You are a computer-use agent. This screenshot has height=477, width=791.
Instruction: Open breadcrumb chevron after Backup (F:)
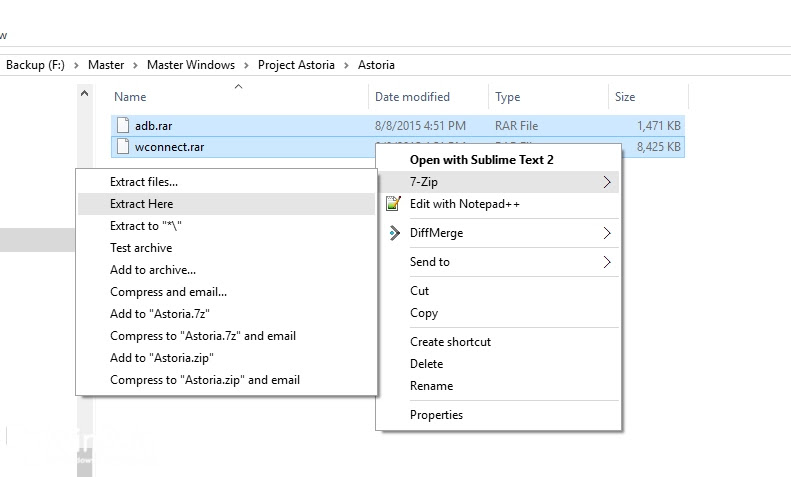[x=76, y=66]
